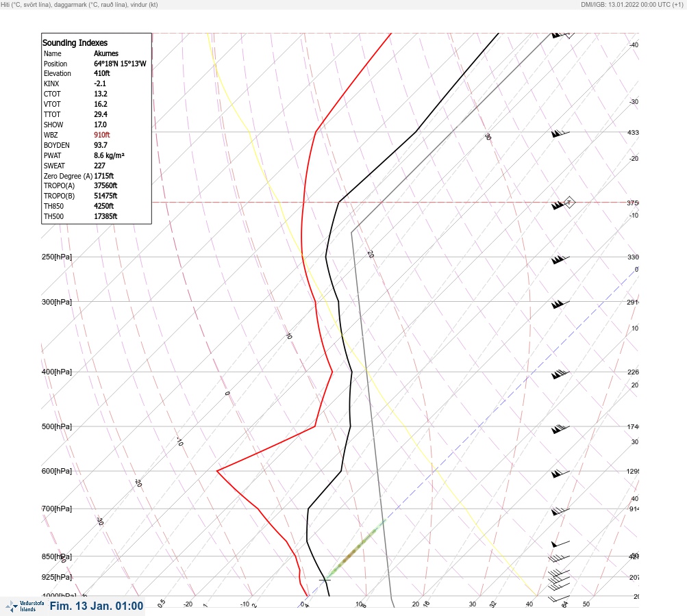
Task: Click the Vedurstofa Islands logo
Action: coord(25,606)
